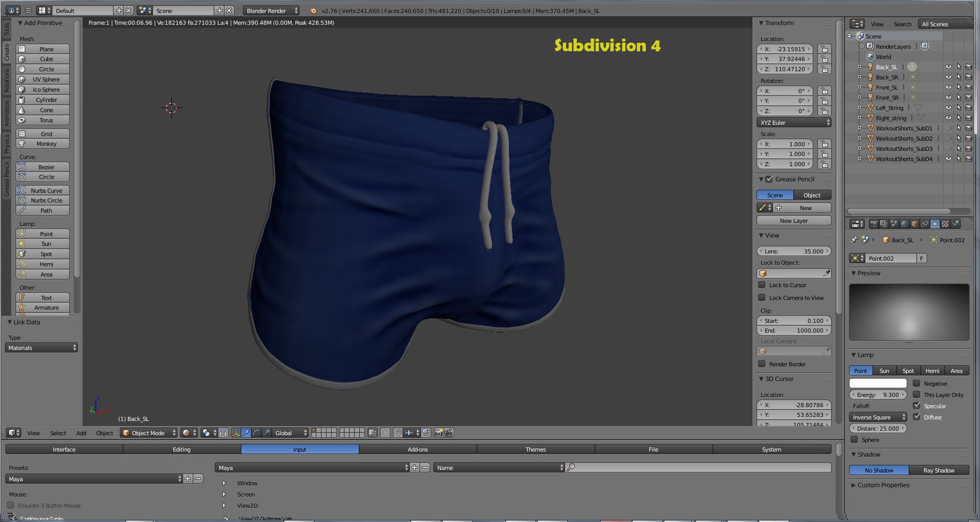Image resolution: width=980 pixels, height=522 pixels.
Task: Hide WorkoutShorts_SubD4 via its eye icon
Action: click(x=948, y=159)
